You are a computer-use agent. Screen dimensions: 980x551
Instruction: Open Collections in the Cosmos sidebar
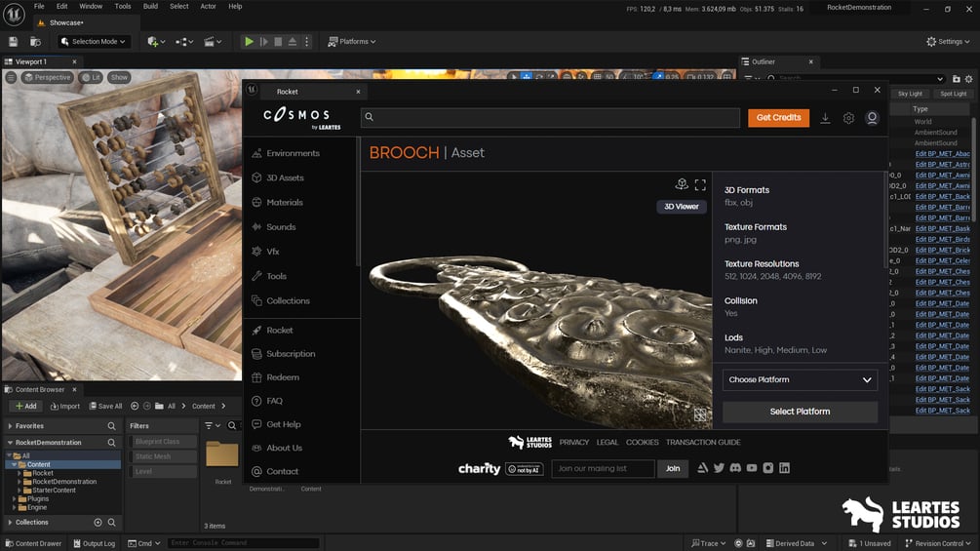(x=280, y=300)
